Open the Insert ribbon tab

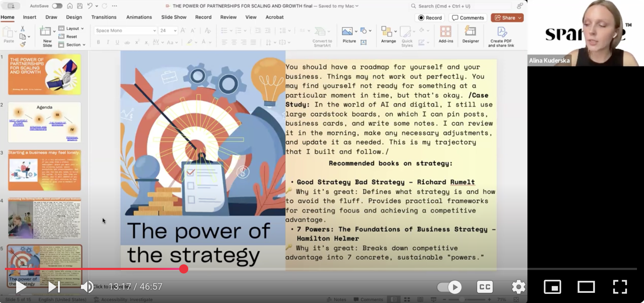(x=30, y=17)
